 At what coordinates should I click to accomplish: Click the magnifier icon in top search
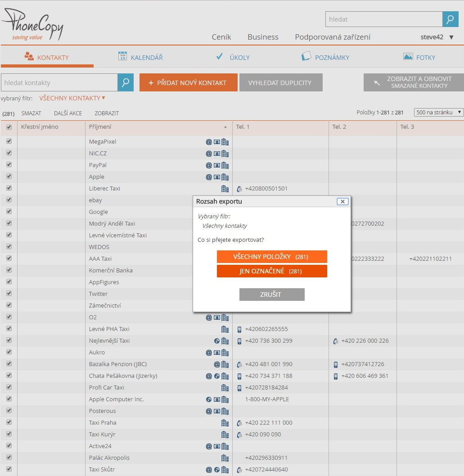[x=450, y=19]
